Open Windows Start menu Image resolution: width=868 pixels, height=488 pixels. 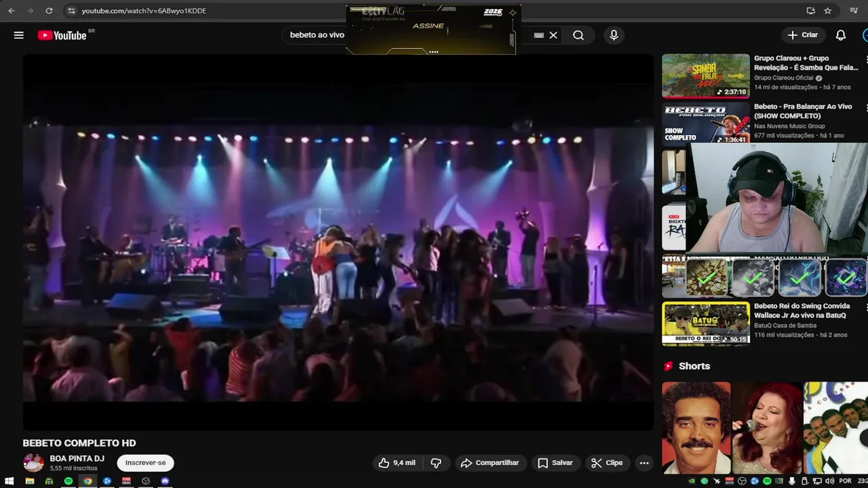point(9,481)
